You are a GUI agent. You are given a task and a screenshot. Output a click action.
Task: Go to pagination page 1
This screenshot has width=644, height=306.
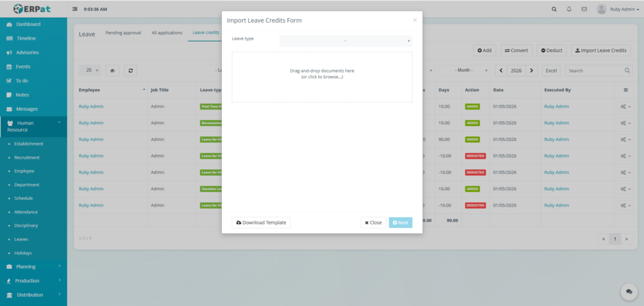pyautogui.click(x=615, y=239)
